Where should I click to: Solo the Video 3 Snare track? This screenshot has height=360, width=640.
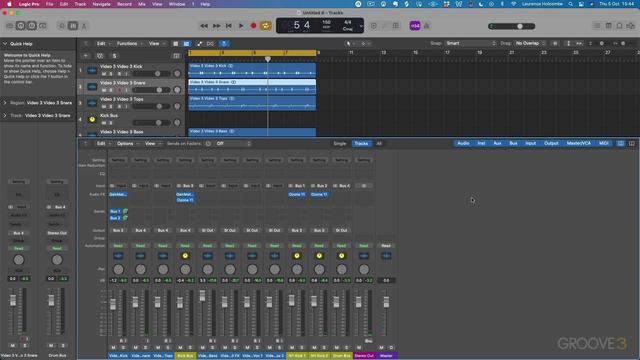111,90
